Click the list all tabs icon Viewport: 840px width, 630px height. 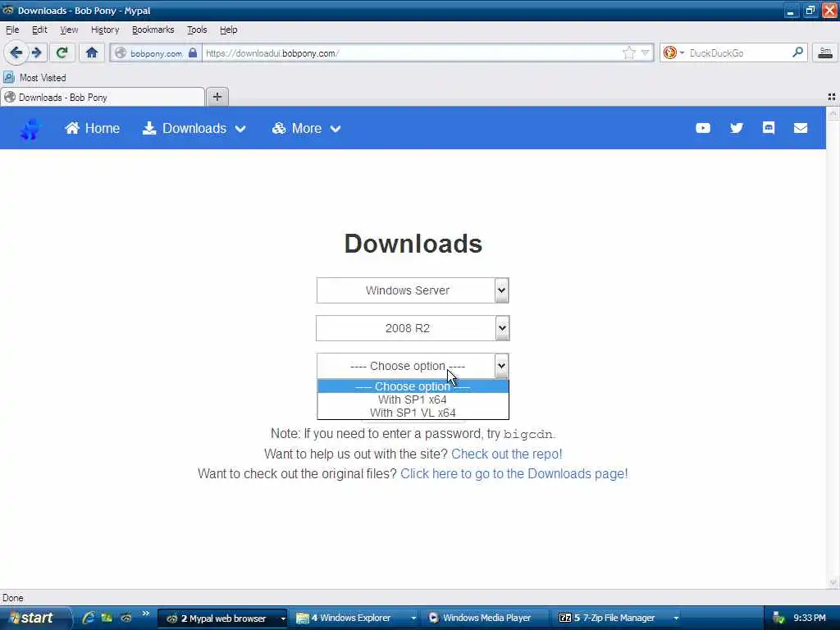pos(832,97)
